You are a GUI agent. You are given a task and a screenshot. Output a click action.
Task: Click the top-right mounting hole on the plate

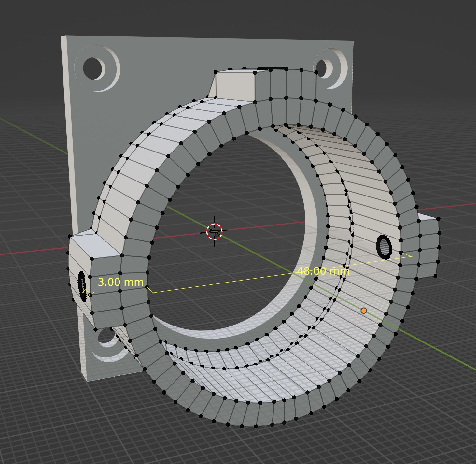pos(322,68)
